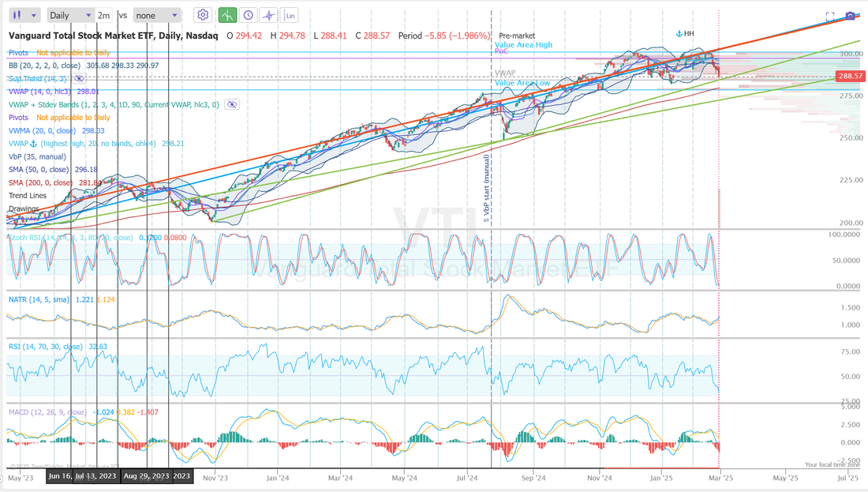The height and width of the screenshot is (492, 868).
Task: Click the Nov '23 time axis label
Action: (215, 478)
